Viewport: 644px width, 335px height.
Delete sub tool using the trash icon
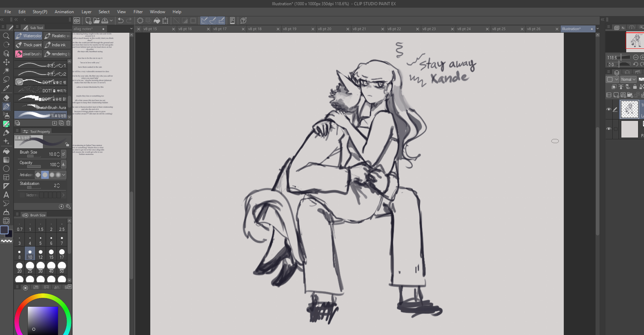point(68,123)
